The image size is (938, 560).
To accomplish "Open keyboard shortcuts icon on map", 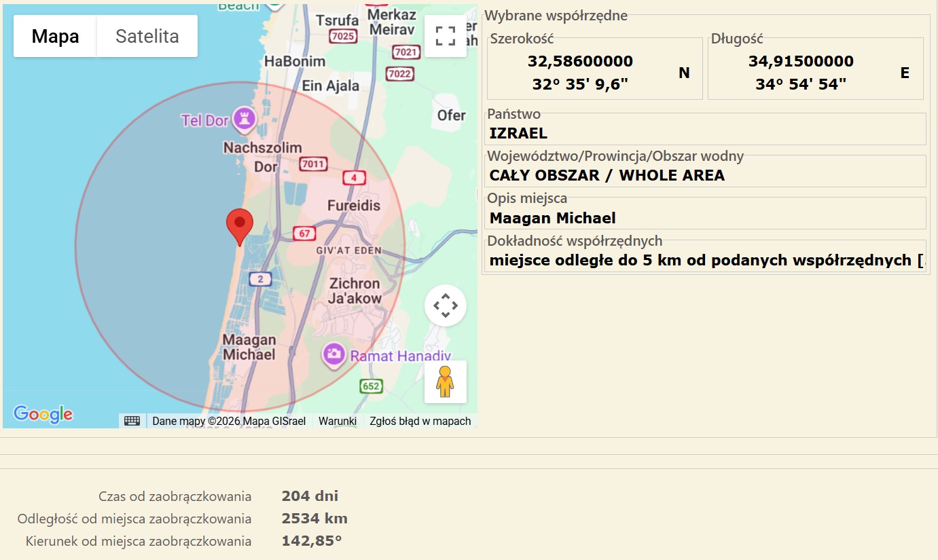I will pyautogui.click(x=132, y=421).
